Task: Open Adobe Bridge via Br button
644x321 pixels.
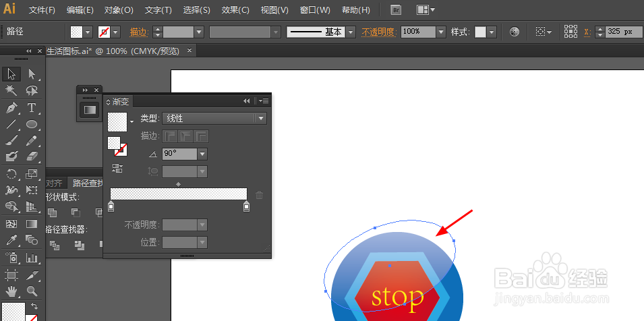Action: pyautogui.click(x=396, y=10)
